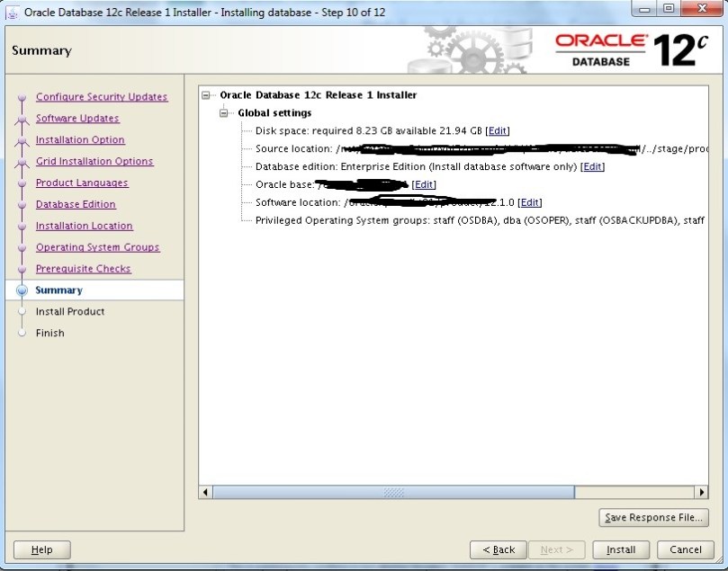The image size is (728, 571).
Task: Click the Summary step bullet icon
Action: pos(22,290)
